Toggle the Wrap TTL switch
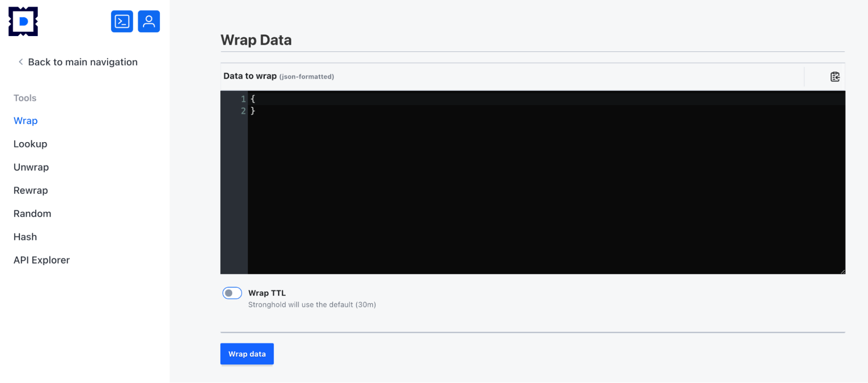 click(232, 293)
